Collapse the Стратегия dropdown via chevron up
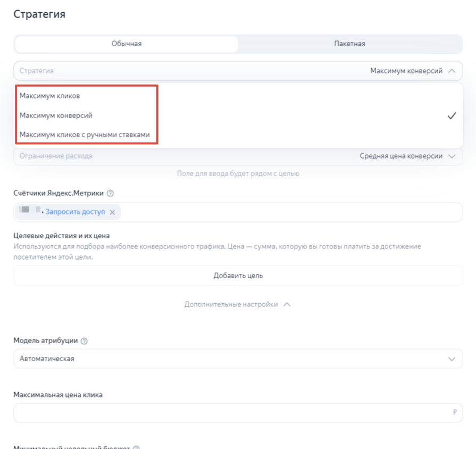The width and height of the screenshot is (476, 449). 452,71
